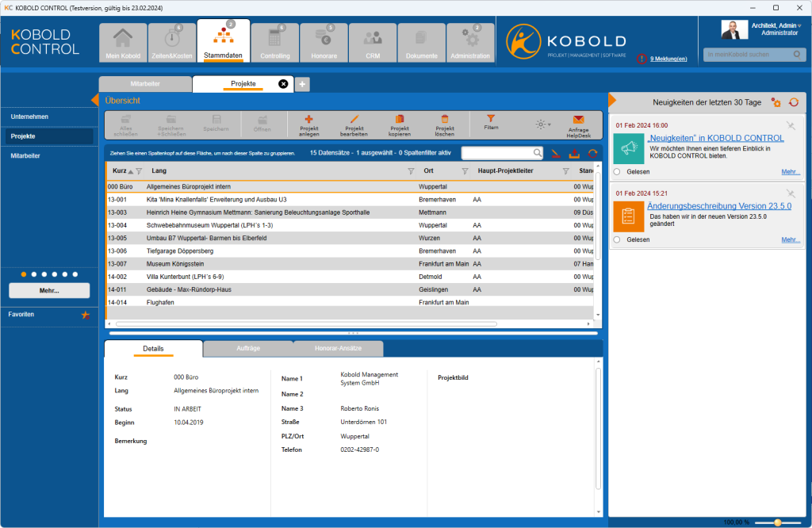812x528 pixels.
Task: Switch to the Honorar-Ansätze tab
Action: (x=338, y=348)
